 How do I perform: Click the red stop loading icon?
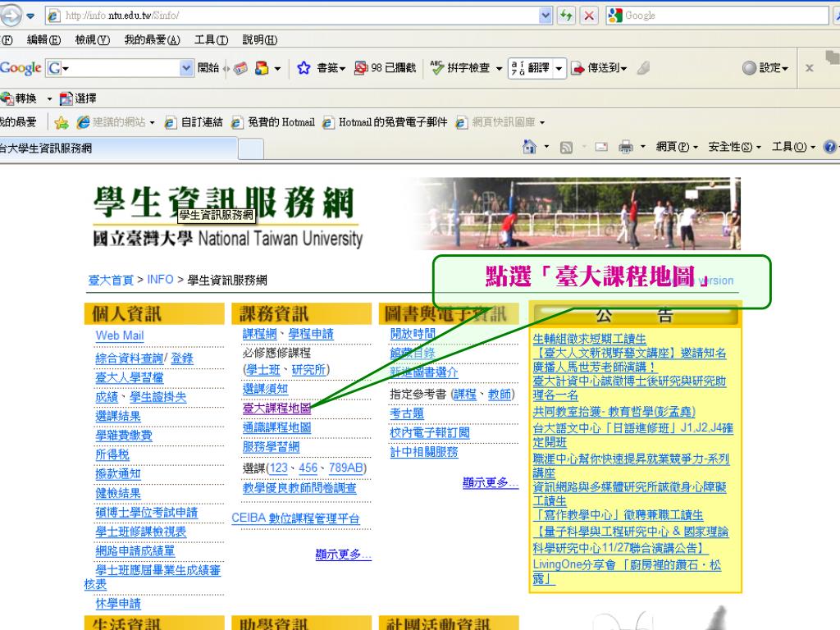[589, 15]
